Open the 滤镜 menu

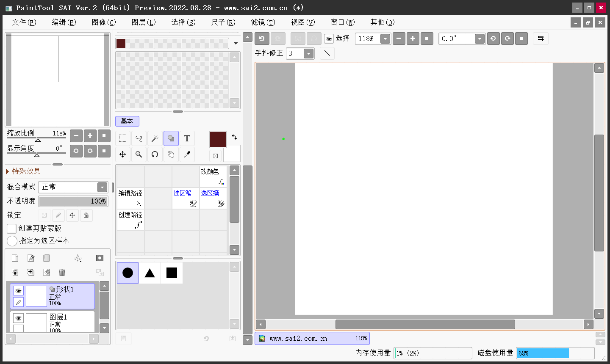263,22
